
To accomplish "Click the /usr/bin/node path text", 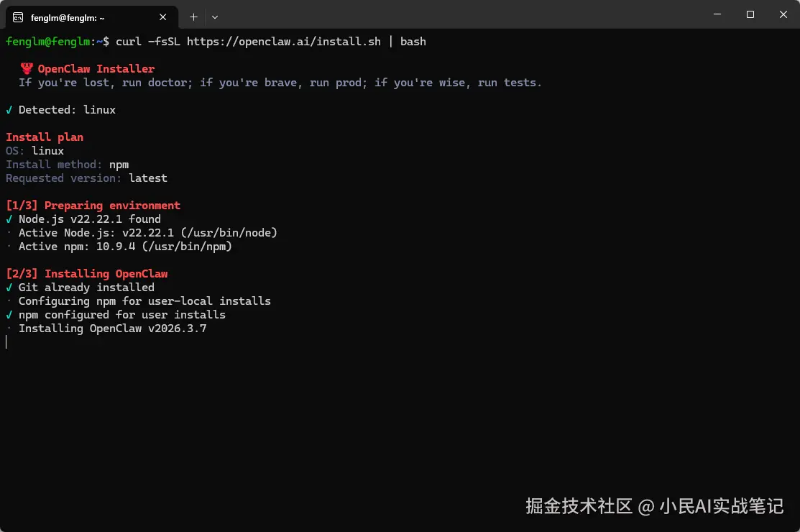I will tap(229, 233).
